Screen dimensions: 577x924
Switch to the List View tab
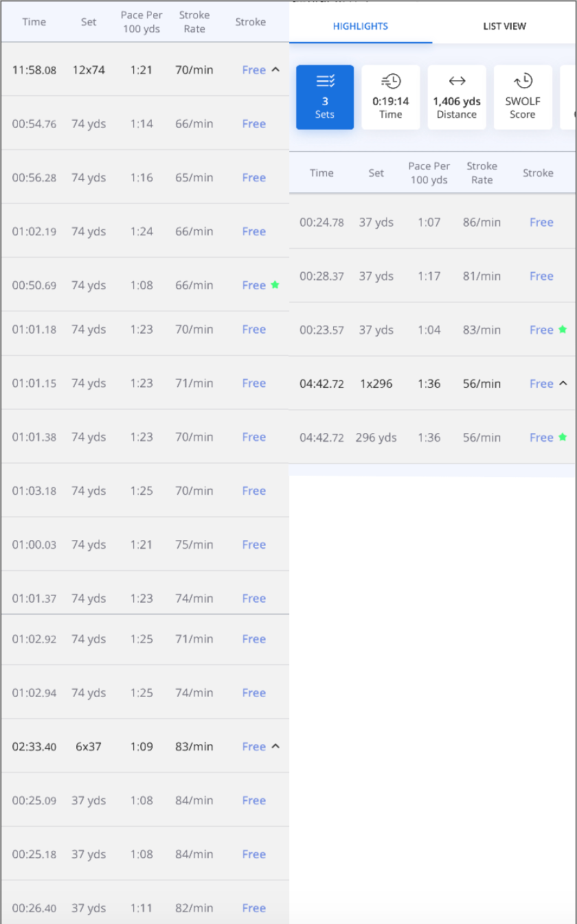pos(505,26)
